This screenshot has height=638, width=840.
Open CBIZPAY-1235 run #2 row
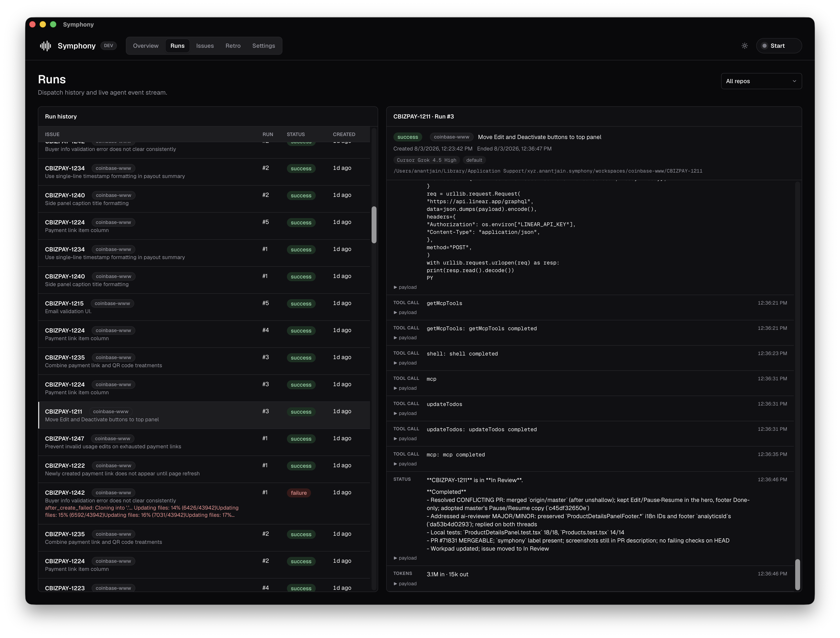click(x=204, y=538)
